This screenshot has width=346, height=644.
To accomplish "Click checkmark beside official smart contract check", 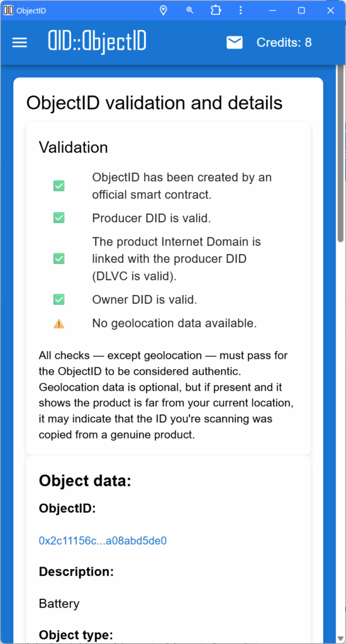I will pyautogui.click(x=59, y=186).
